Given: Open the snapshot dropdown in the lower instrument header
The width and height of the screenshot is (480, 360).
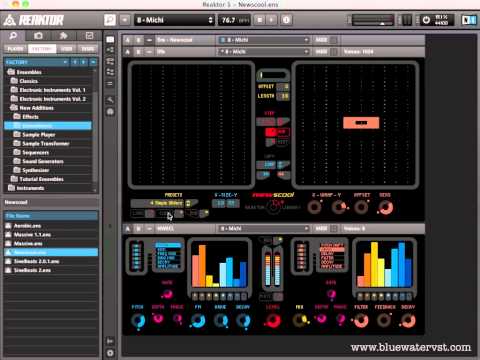Looking at the screenshot, I should 263,229.
